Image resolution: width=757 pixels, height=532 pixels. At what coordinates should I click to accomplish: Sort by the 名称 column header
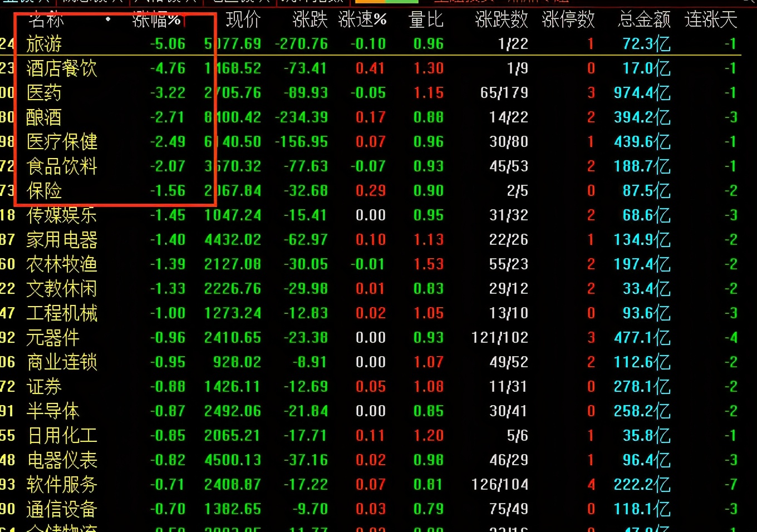click(x=46, y=21)
